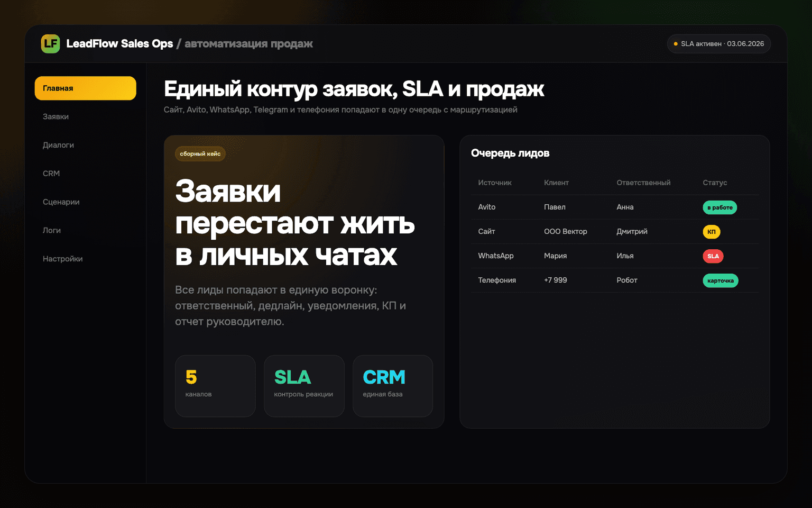Image resolution: width=812 pixels, height=508 pixels.
Task: Select the WhatsApp source cell
Action: coord(496,256)
